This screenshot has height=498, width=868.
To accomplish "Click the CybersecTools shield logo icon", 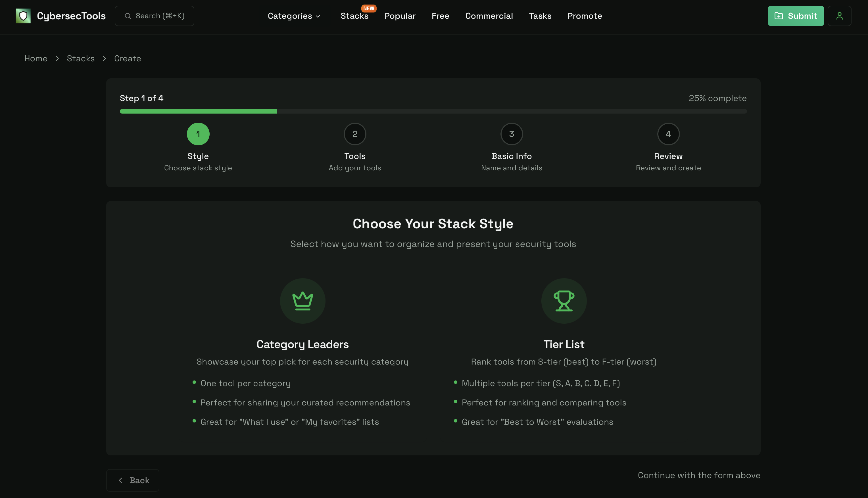I will [x=23, y=16].
